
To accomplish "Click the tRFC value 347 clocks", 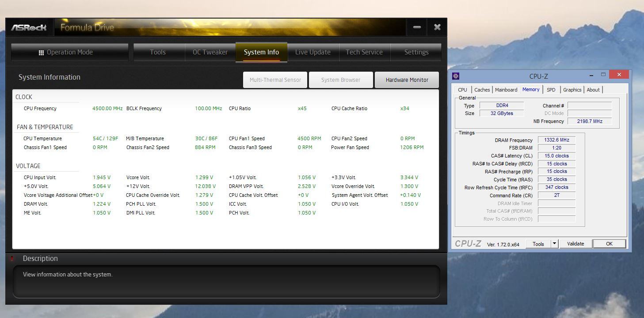I will click(556, 187).
